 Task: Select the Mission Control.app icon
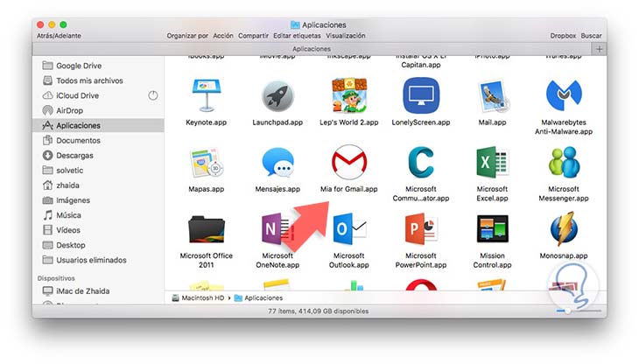point(492,229)
